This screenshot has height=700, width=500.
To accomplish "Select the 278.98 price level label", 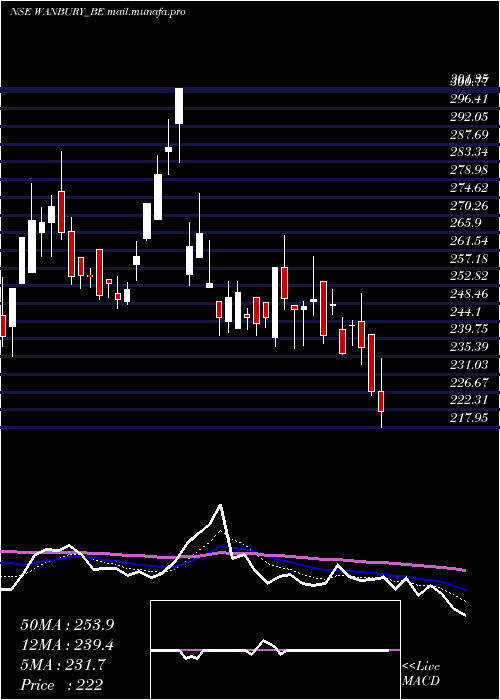I will (x=469, y=170).
